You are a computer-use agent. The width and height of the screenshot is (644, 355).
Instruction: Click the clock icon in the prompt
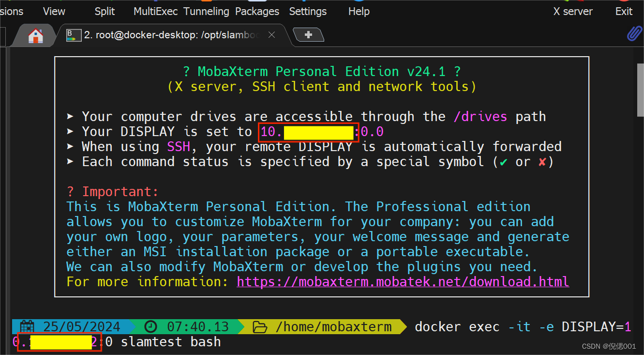(x=151, y=327)
